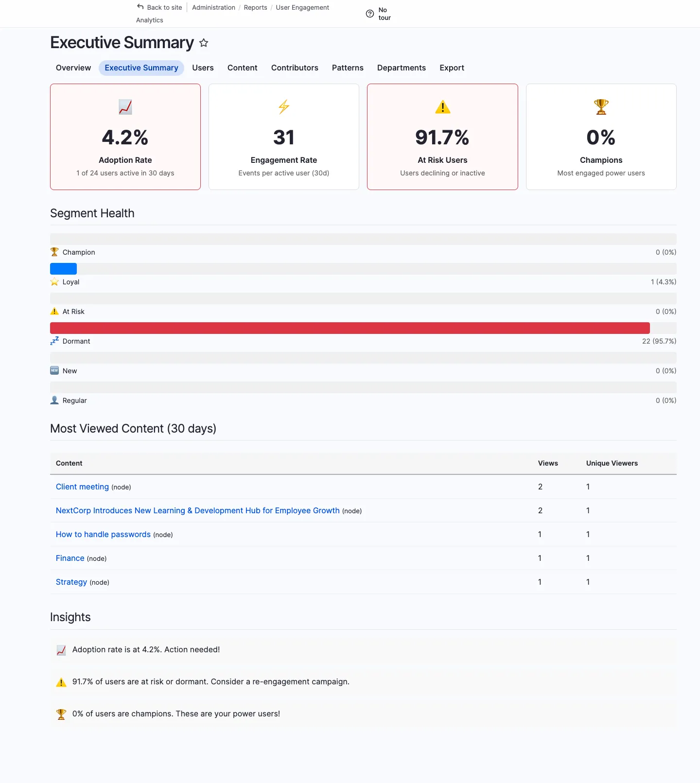Open the Users tab
This screenshot has width=700, height=783.
pyautogui.click(x=203, y=68)
